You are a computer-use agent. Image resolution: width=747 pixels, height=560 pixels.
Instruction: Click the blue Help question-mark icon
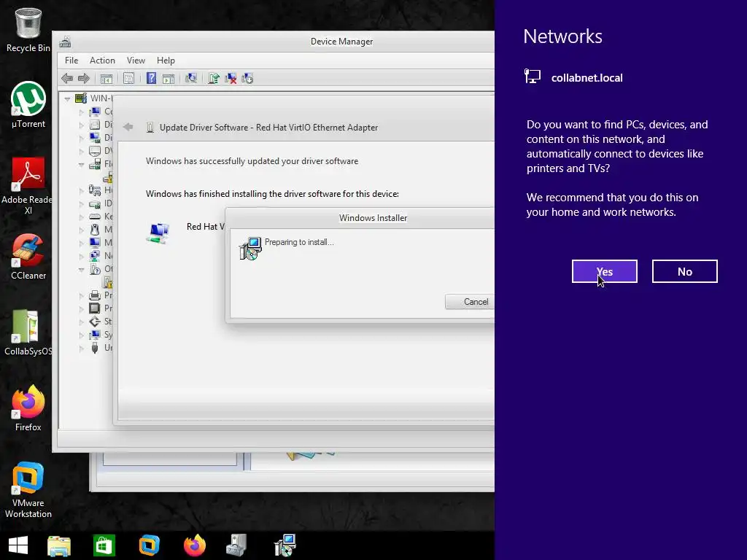[x=151, y=78]
